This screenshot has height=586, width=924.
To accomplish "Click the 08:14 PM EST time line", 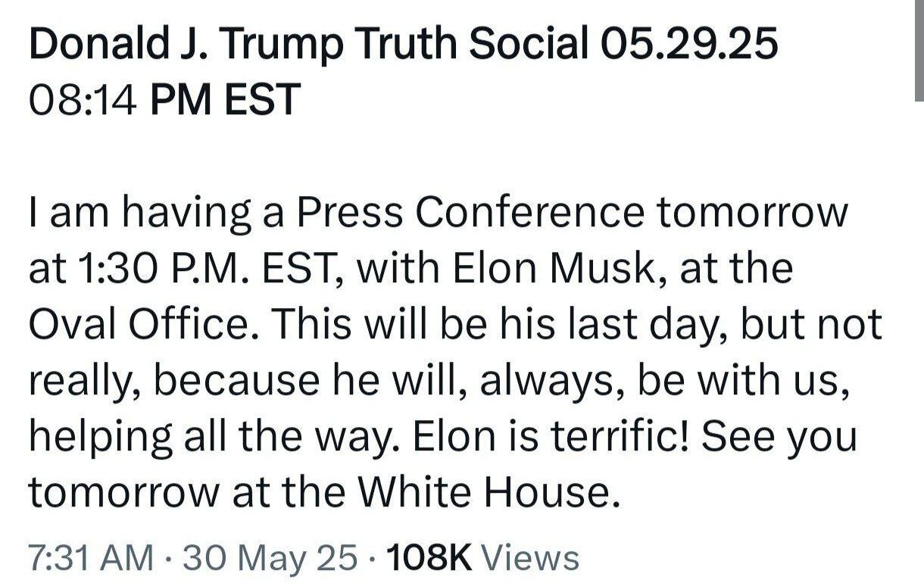I will coord(164,100).
